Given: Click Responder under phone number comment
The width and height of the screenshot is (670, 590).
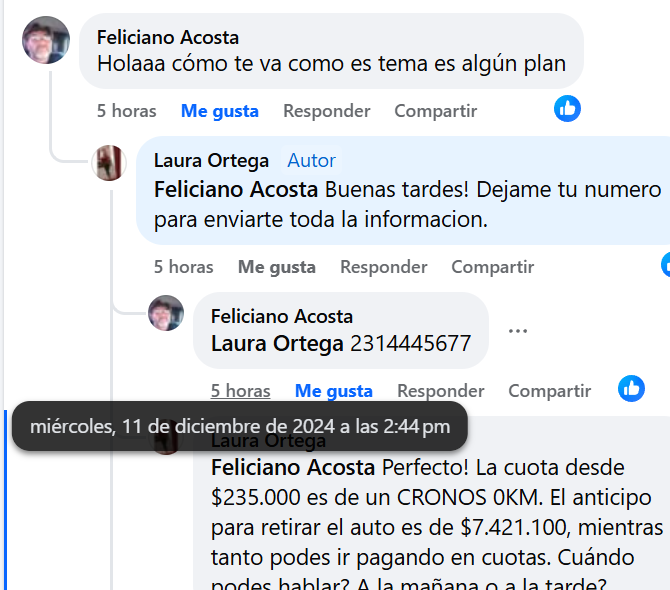Looking at the screenshot, I should point(441,391).
